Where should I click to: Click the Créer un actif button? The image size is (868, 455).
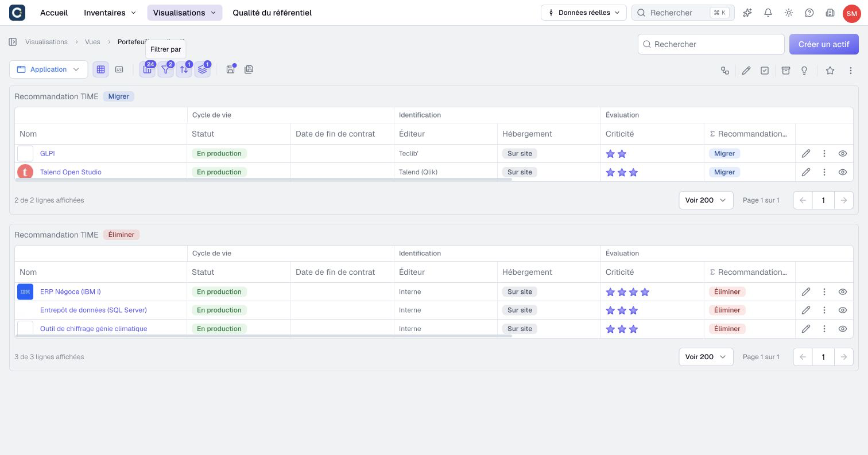pos(824,44)
